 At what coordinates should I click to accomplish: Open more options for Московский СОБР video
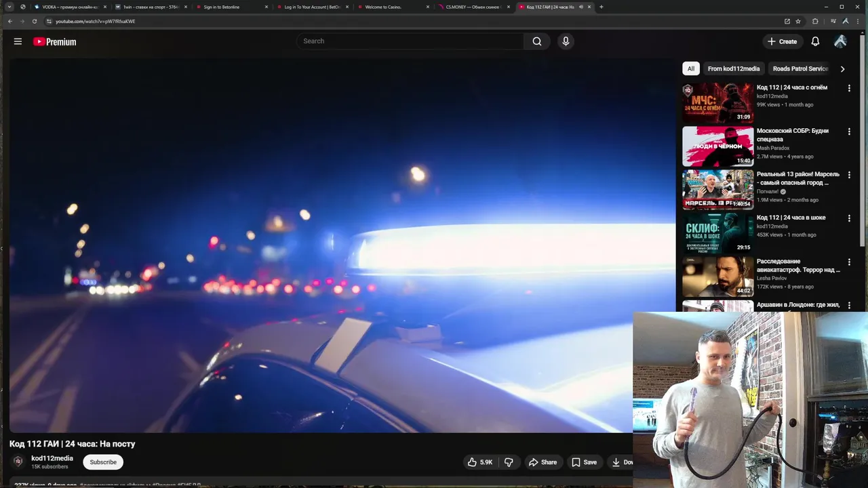tap(849, 131)
